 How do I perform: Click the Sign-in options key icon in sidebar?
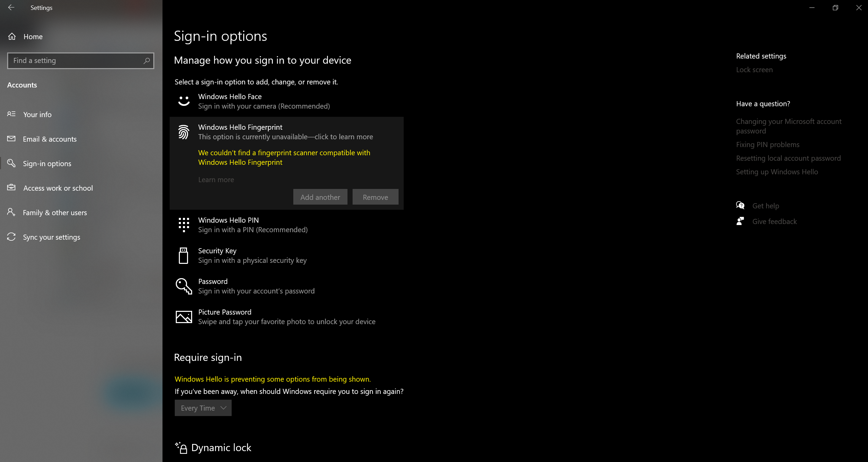11,163
